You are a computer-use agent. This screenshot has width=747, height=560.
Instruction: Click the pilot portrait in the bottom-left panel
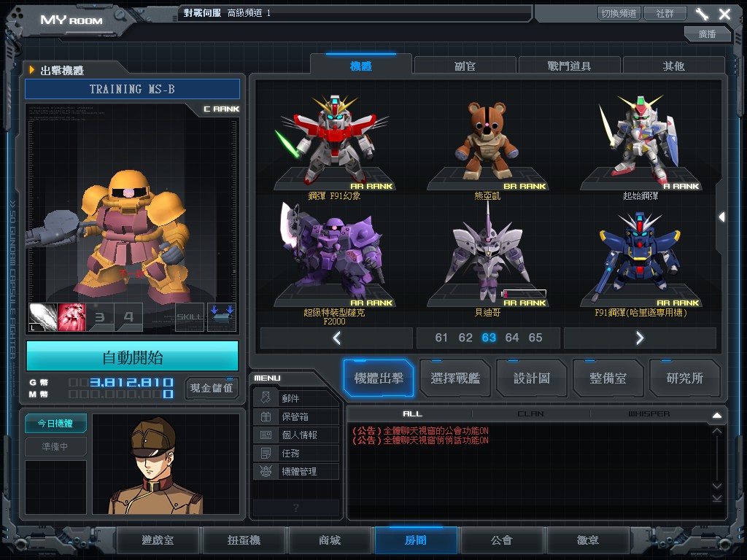(x=166, y=464)
